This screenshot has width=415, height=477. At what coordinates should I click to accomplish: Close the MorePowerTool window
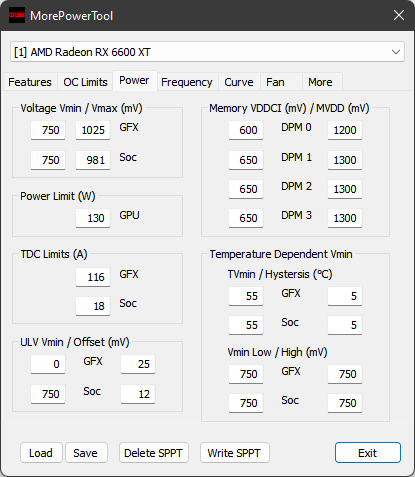(399, 15)
